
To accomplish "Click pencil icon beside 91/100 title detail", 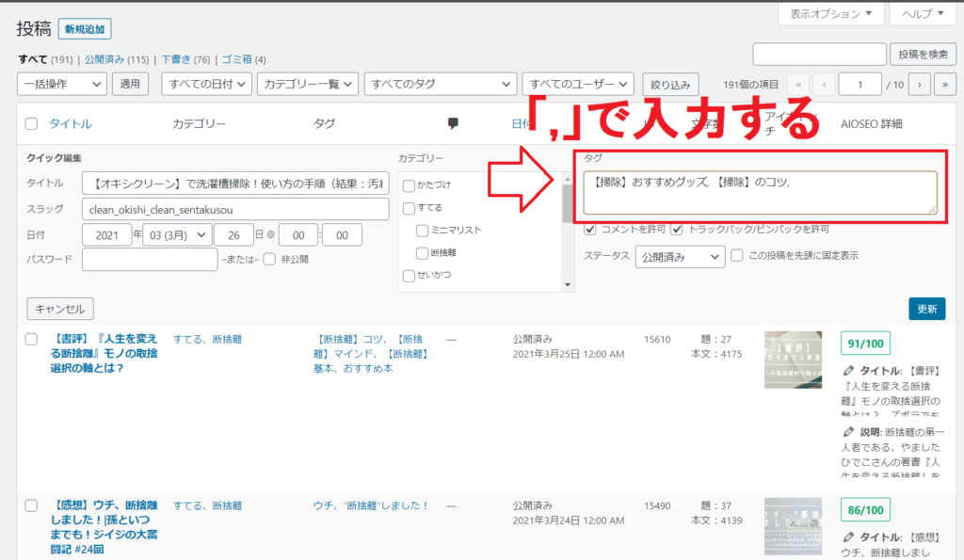I will [x=850, y=370].
